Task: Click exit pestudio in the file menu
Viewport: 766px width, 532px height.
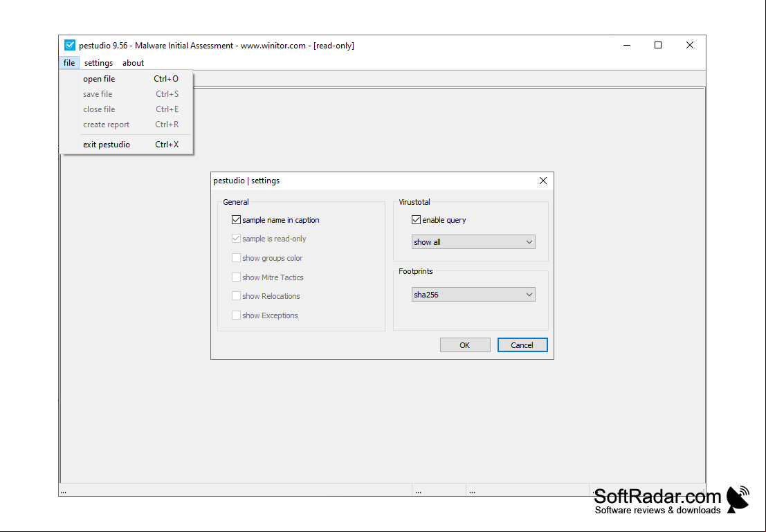Action: coord(127,144)
